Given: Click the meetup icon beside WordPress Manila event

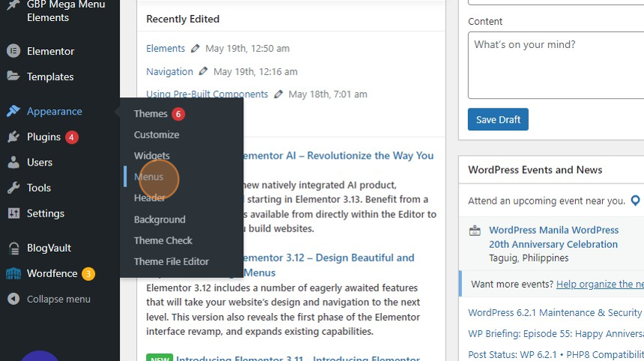Looking at the screenshot, I should point(475,231).
